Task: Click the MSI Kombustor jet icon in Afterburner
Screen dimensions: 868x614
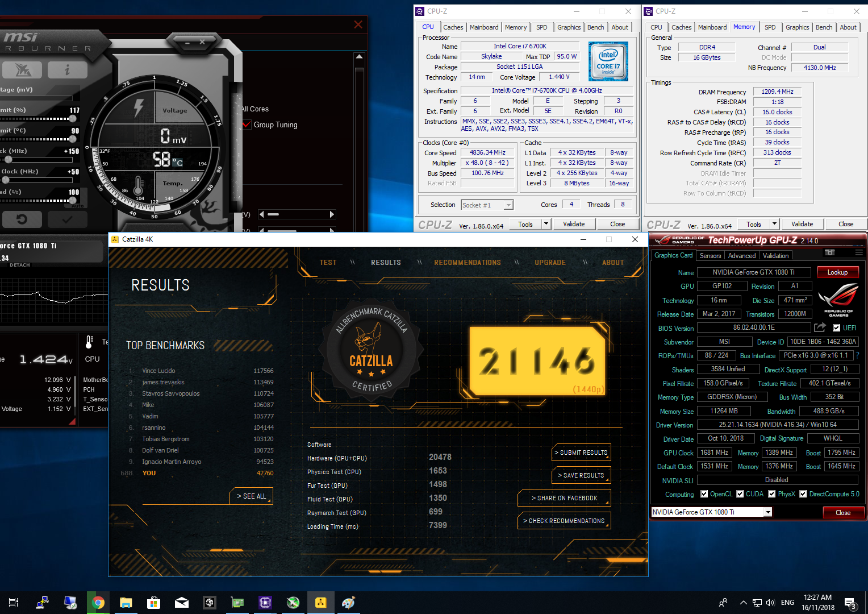Action: pyautogui.click(x=22, y=70)
